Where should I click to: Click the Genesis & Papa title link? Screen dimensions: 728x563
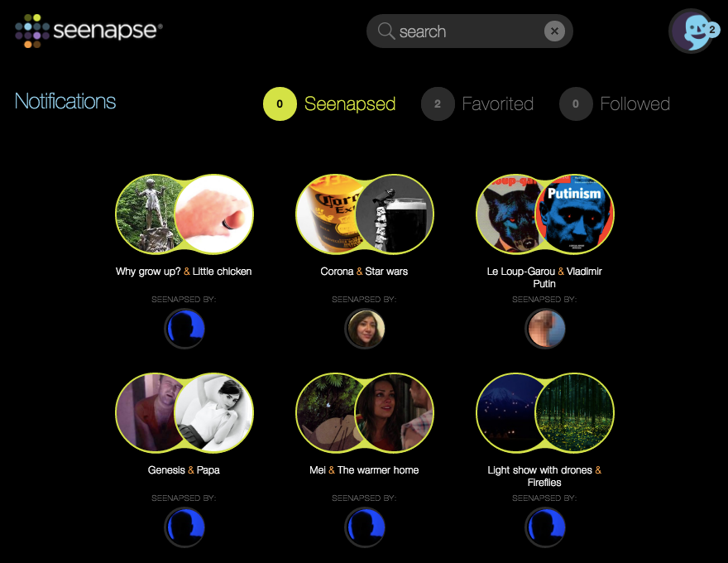pyautogui.click(x=184, y=470)
